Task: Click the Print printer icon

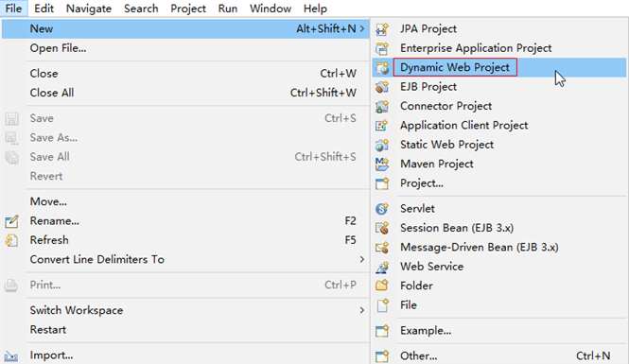Action: coord(11,285)
